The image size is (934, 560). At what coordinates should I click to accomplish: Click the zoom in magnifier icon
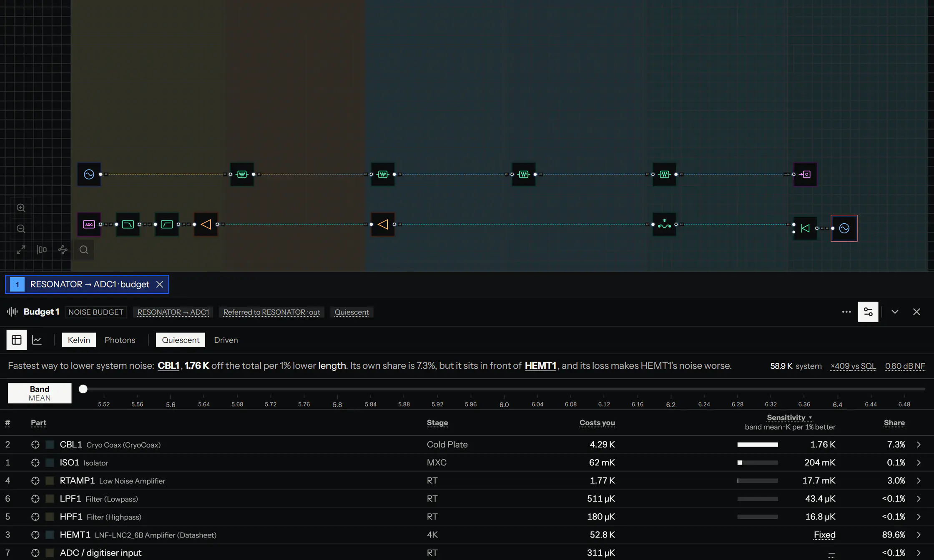(21, 208)
